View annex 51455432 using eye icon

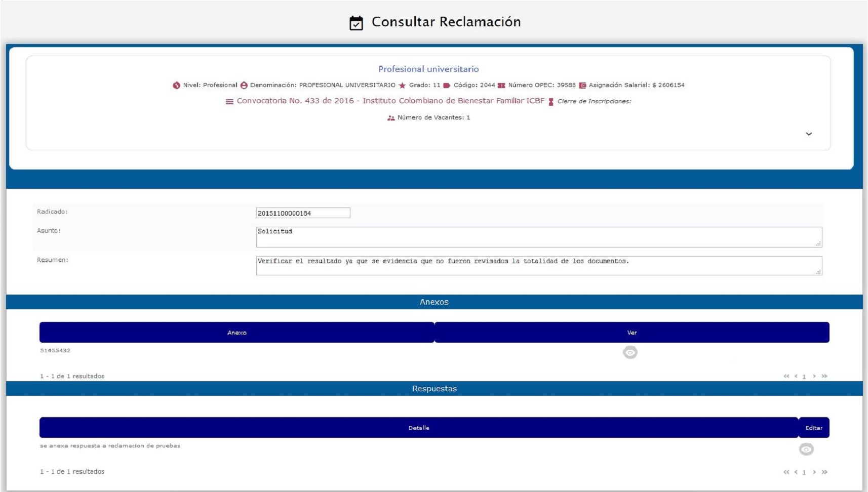pyautogui.click(x=630, y=352)
